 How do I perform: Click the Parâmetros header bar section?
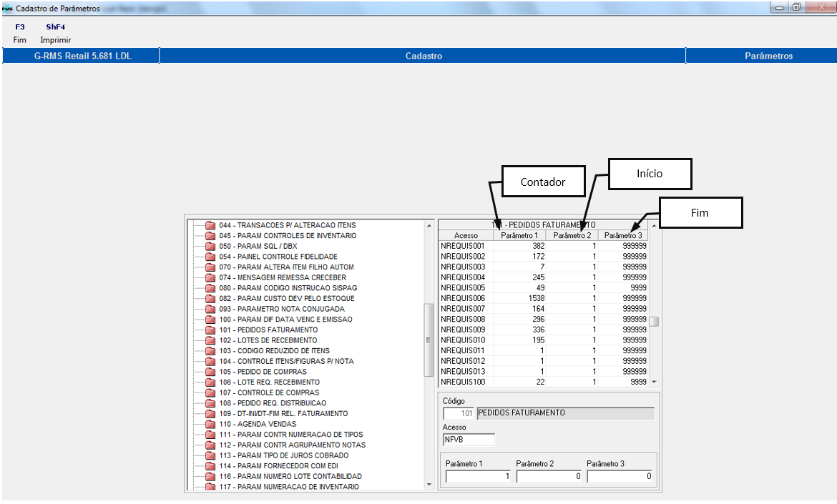pyautogui.click(x=762, y=56)
